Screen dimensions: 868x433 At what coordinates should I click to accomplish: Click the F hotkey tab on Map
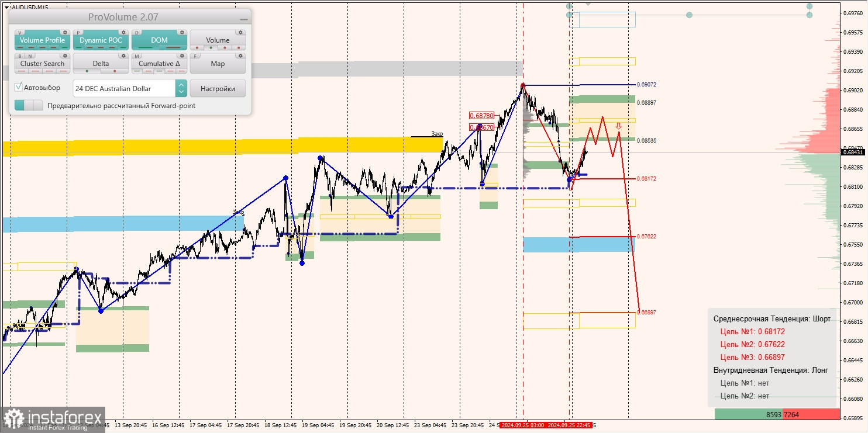tap(195, 56)
